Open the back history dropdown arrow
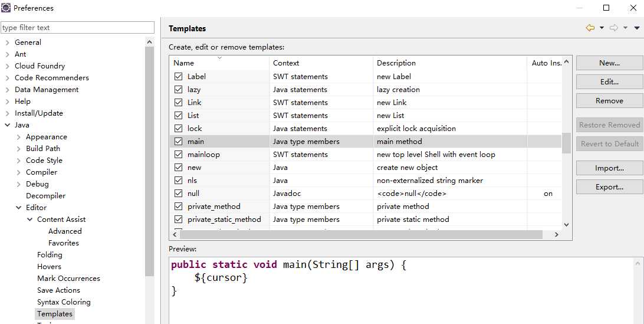 (602, 28)
